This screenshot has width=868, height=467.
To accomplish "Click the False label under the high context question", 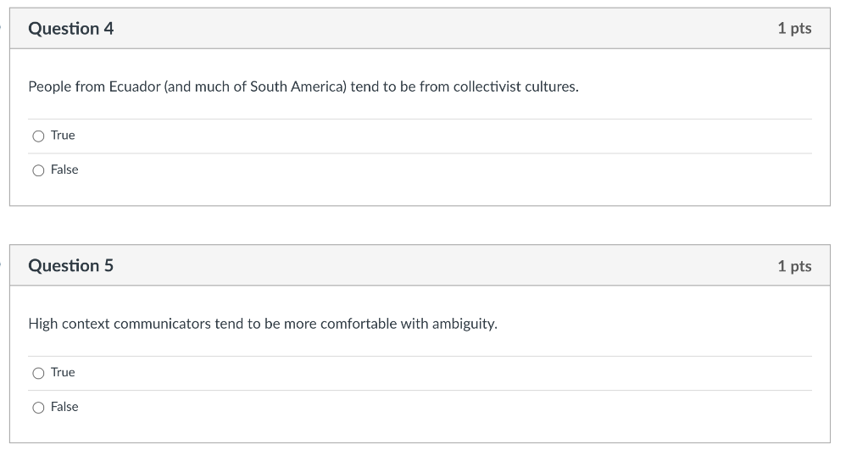I will (x=64, y=407).
